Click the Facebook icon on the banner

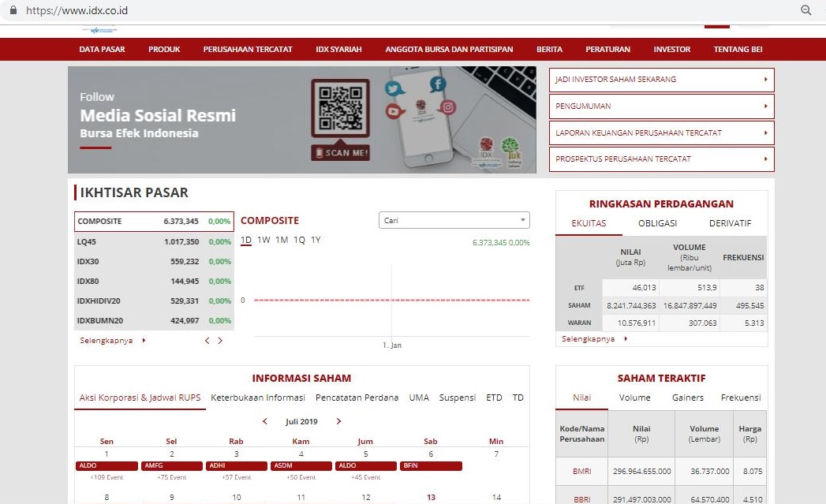click(438, 84)
